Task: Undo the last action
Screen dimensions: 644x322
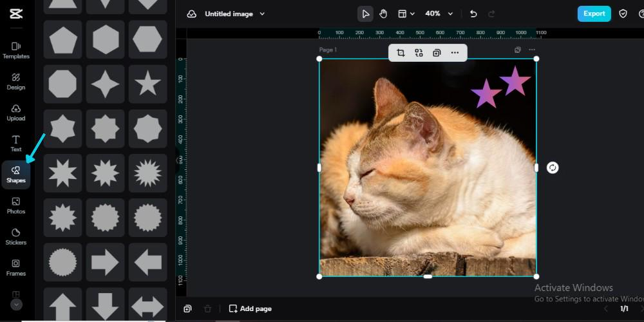Action: point(473,14)
